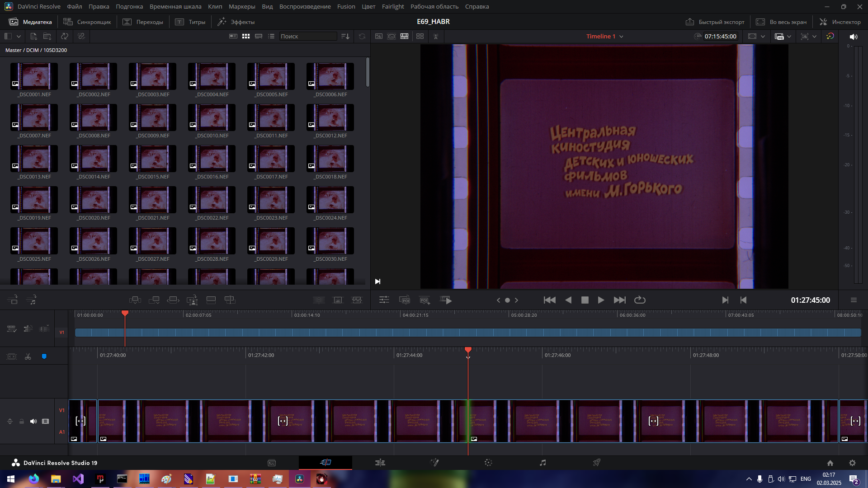
Task: Expand the Timeline 1 dropdown
Action: (x=621, y=37)
